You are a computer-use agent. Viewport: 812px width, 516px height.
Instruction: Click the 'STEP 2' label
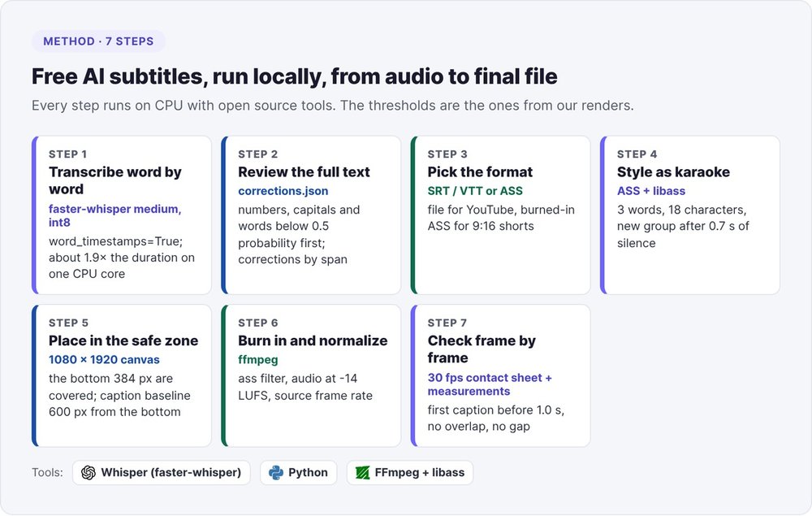tap(258, 154)
